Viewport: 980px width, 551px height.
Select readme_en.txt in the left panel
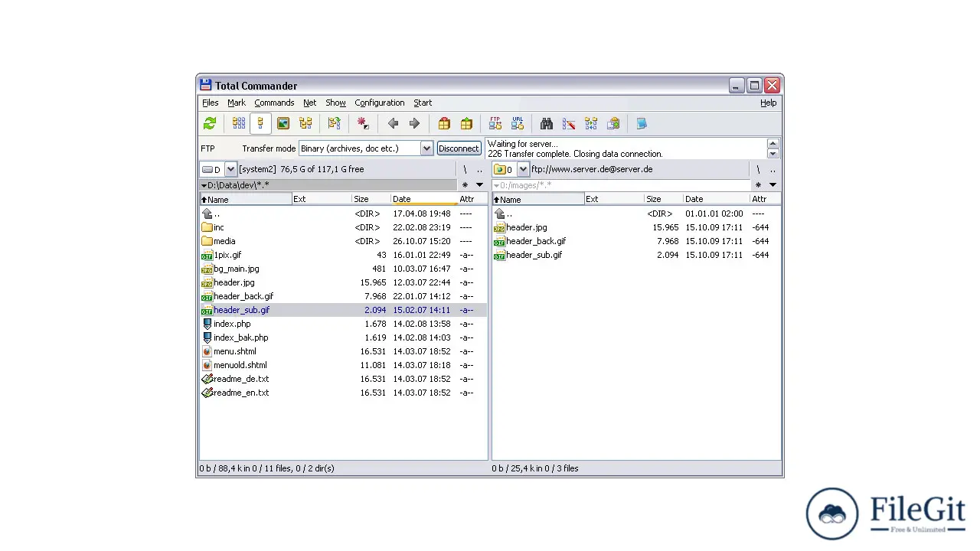tap(342, 393)
